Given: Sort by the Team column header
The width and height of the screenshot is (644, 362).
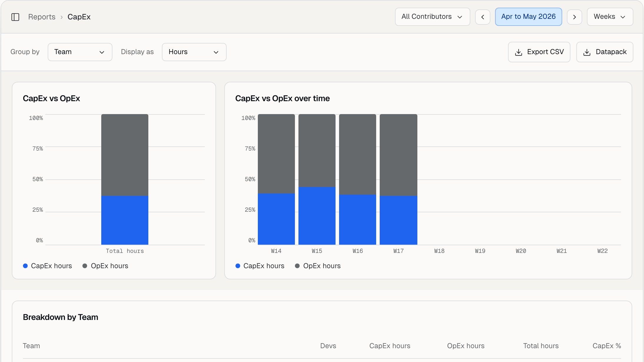Looking at the screenshot, I should pyautogui.click(x=31, y=346).
